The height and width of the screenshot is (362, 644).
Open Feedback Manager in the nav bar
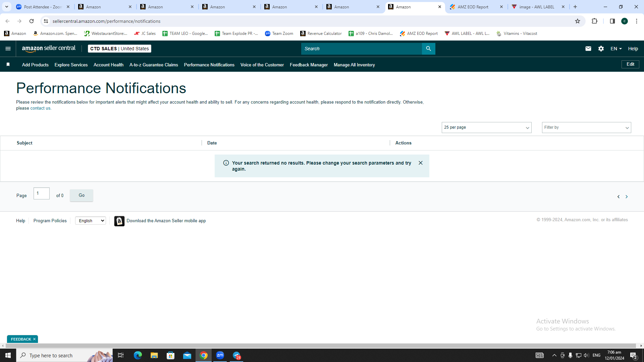pos(309,65)
